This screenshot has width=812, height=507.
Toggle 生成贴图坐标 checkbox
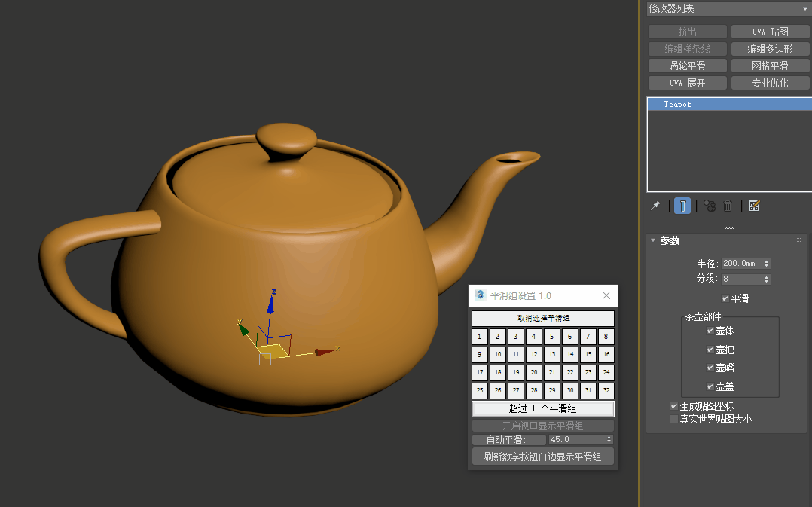tap(673, 406)
